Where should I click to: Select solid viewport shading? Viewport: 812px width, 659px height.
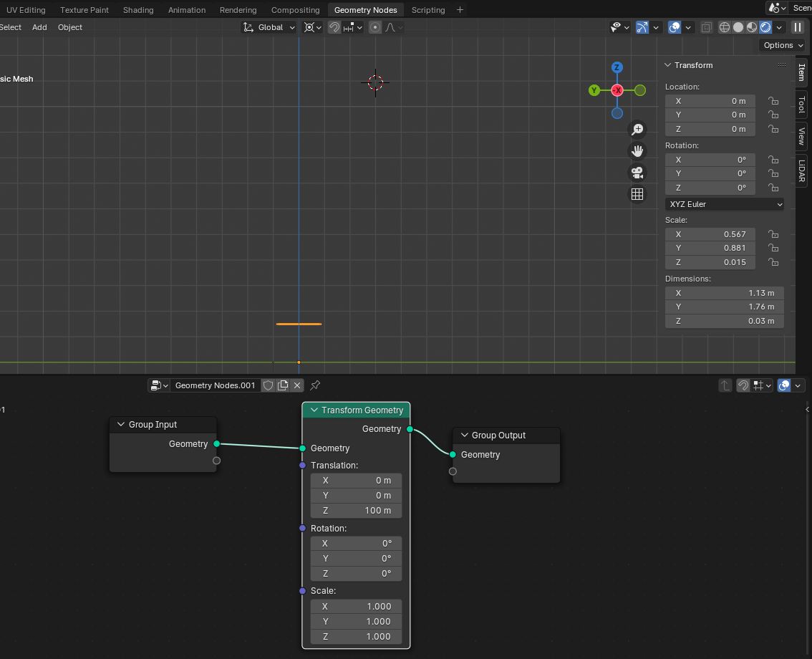coord(738,27)
